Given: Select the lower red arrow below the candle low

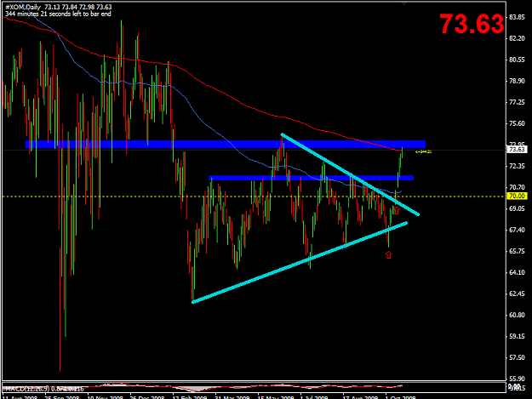Looking at the screenshot, I should click(x=388, y=254).
